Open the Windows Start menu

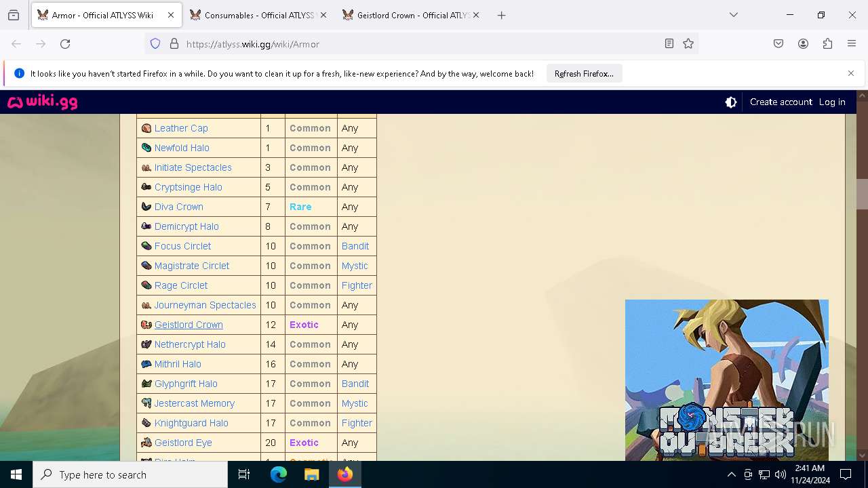16,474
